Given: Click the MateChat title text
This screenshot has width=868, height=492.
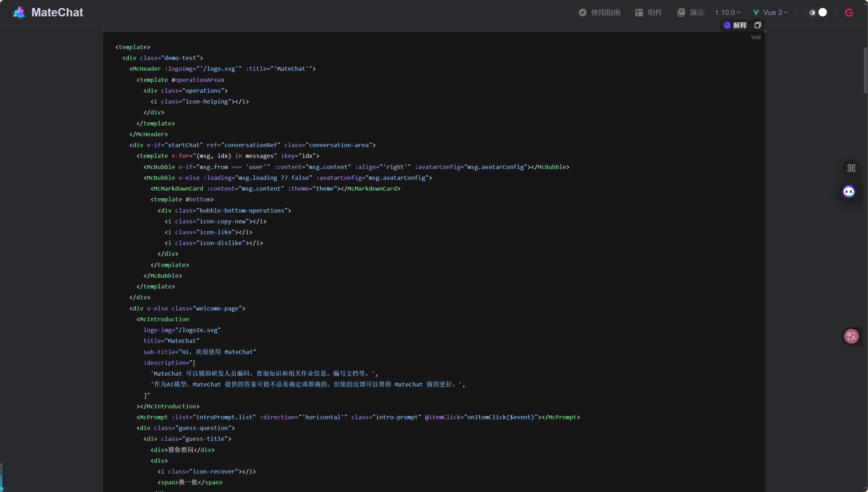Looking at the screenshot, I should (57, 13).
